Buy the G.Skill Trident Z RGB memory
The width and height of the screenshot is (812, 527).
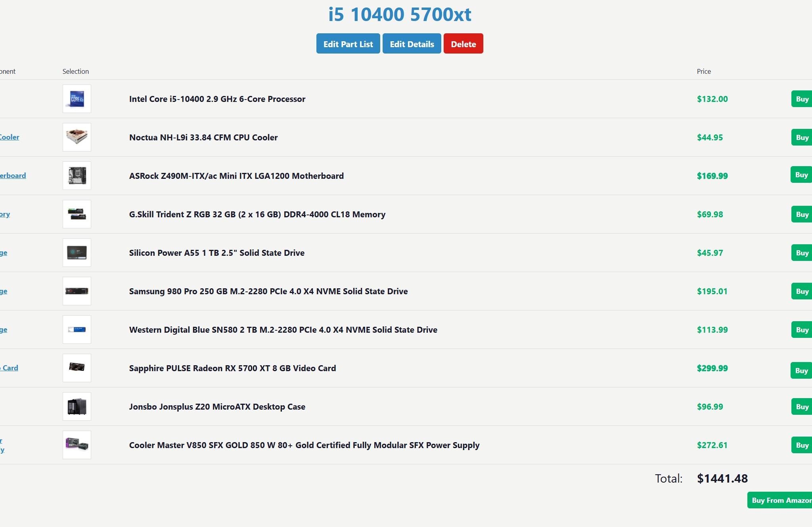(802, 214)
